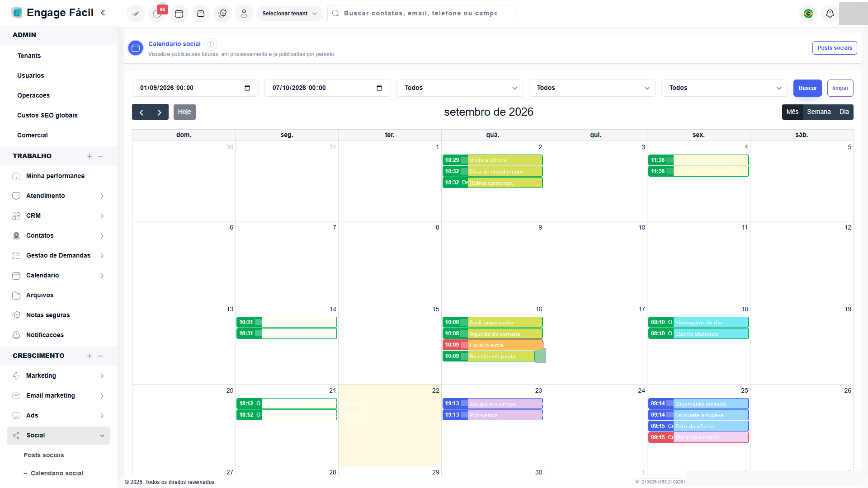This screenshot has height=488, width=868.
Task: Switch calendar to Dia view
Action: (844, 112)
